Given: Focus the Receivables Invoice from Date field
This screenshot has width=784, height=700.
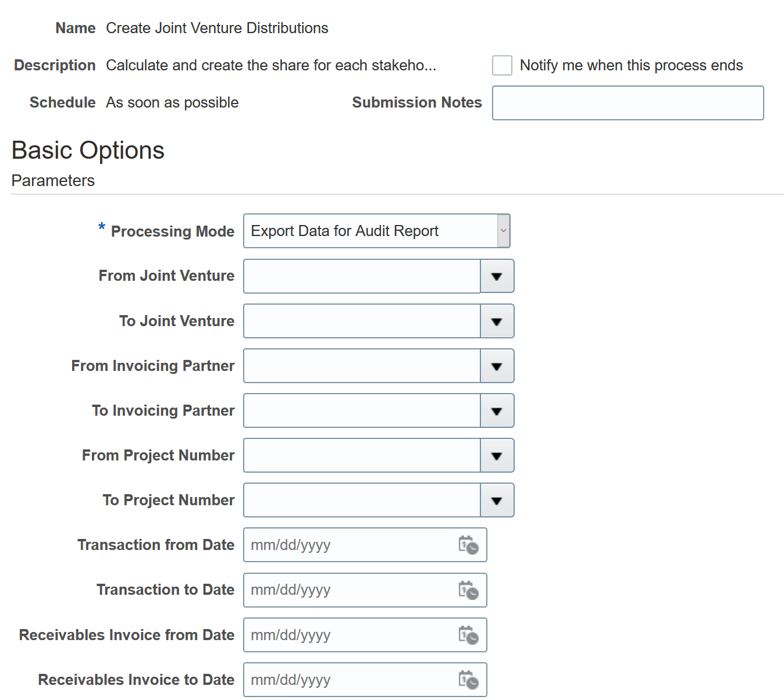Looking at the screenshot, I should pos(349,635).
